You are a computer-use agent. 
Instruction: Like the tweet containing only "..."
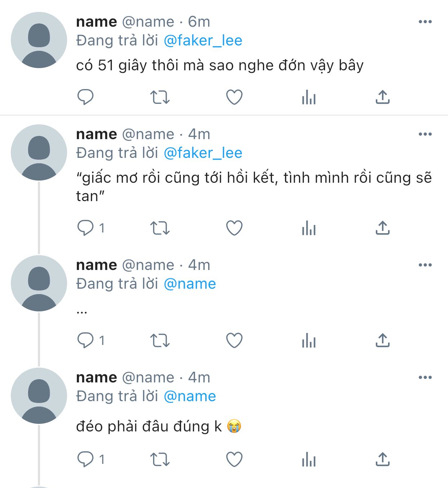click(x=234, y=340)
